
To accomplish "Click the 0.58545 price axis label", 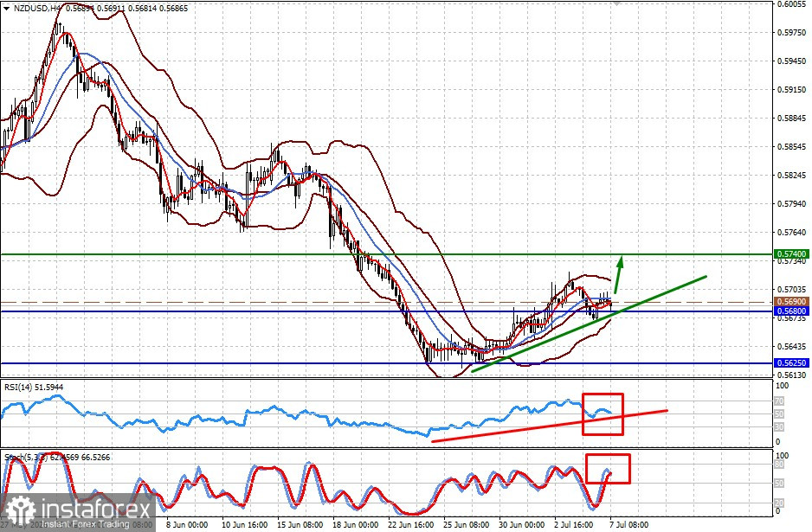I will 792,146.
